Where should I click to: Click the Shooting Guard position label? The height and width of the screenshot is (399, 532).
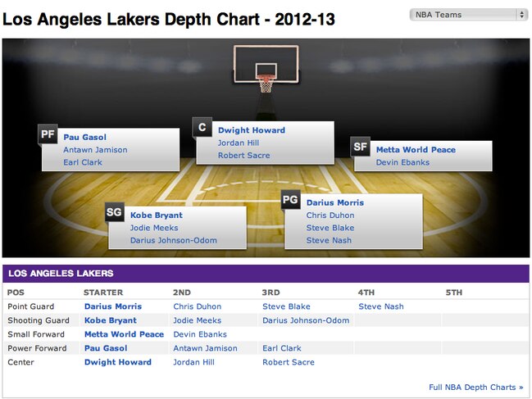pyautogui.click(x=39, y=320)
